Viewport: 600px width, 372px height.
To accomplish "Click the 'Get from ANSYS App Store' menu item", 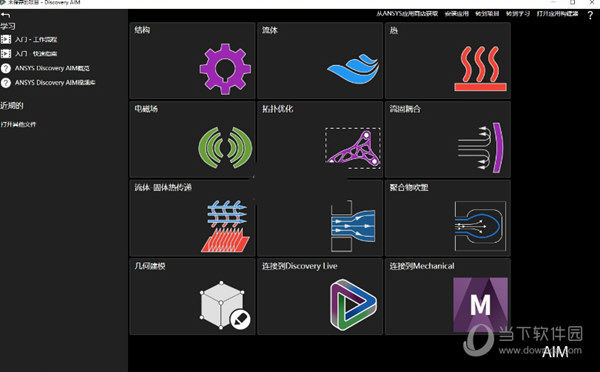I will coord(407,14).
